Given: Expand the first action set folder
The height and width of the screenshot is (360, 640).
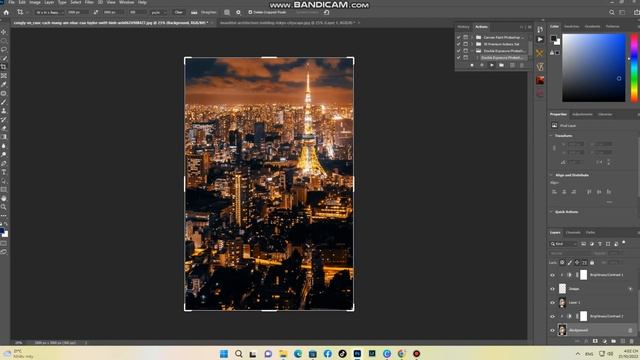Looking at the screenshot, I should tap(472, 37).
